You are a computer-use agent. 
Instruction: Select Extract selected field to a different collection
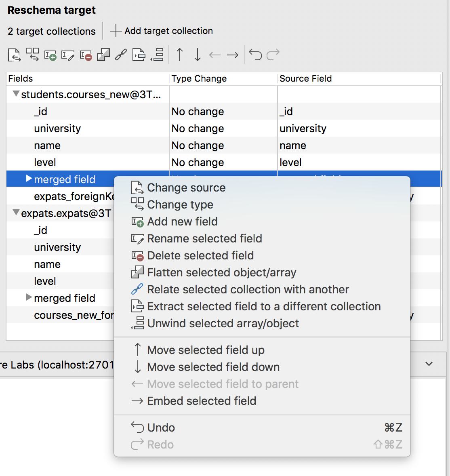pyautogui.click(x=264, y=306)
